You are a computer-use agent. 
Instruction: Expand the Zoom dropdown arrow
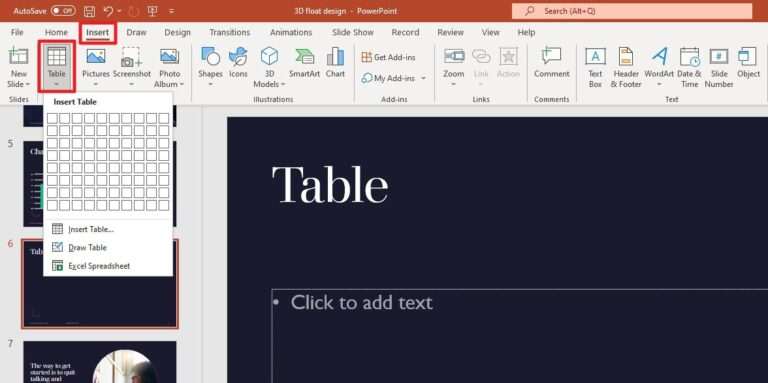pos(454,84)
